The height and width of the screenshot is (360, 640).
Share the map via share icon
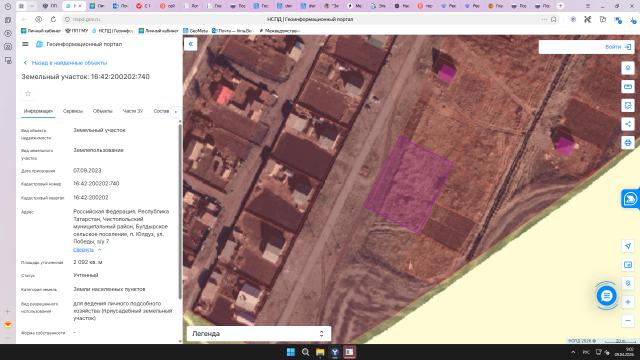(628, 124)
